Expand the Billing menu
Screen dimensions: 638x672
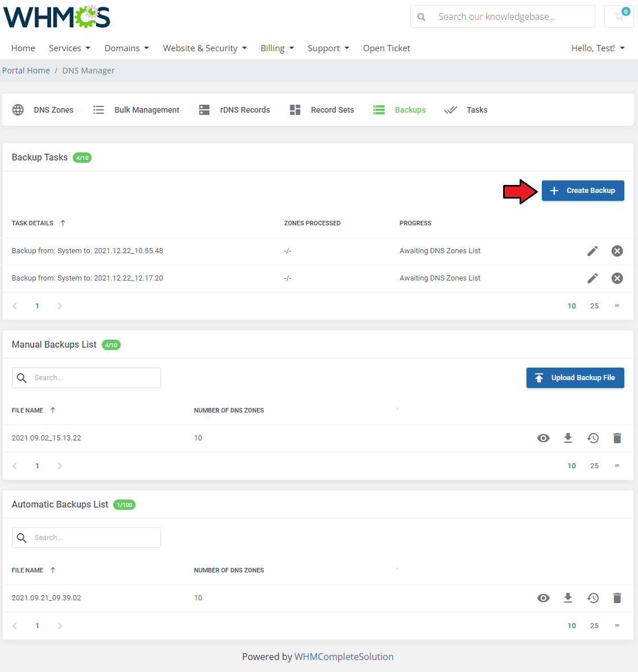click(277, 48)
